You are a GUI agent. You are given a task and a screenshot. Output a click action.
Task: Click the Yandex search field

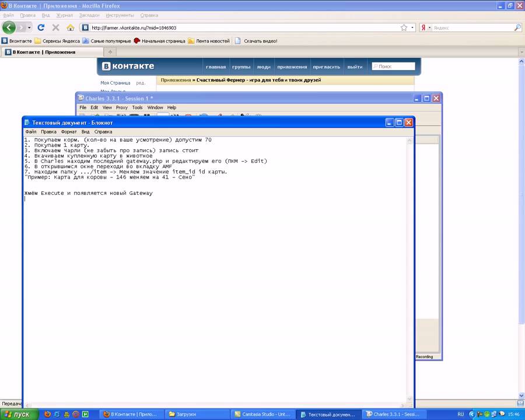(473, 28)
